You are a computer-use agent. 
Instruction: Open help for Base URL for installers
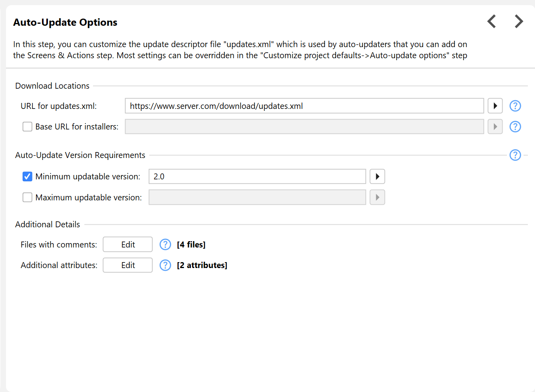tap(515, 127)
